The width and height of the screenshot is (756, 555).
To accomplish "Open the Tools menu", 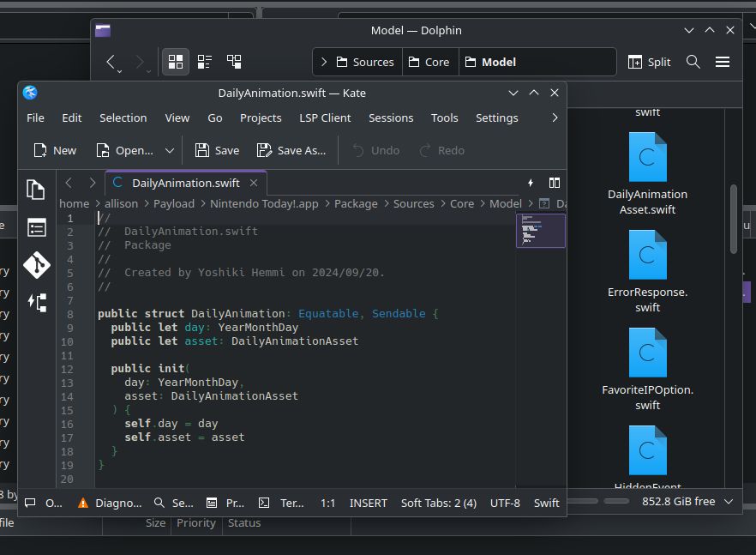I will (445, 118).
